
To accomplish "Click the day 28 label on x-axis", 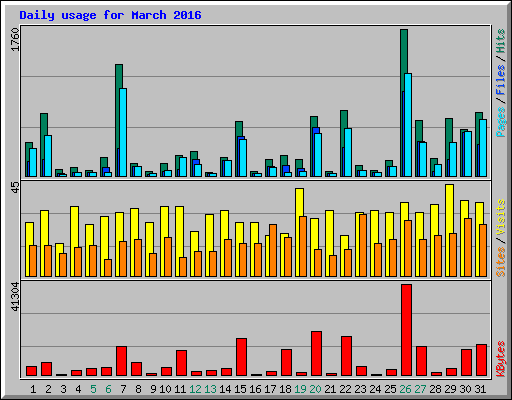I will point(435,389).
